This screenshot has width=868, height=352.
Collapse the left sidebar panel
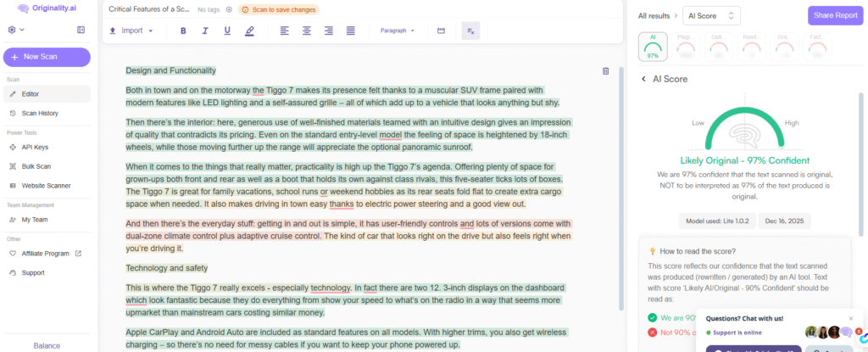tap(81, 30)
